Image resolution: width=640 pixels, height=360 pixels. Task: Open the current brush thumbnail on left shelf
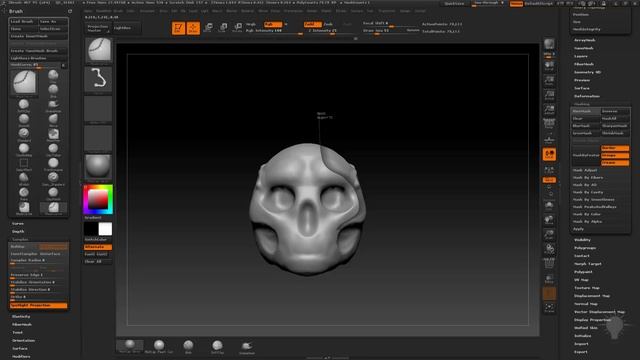tap(98, 50)
